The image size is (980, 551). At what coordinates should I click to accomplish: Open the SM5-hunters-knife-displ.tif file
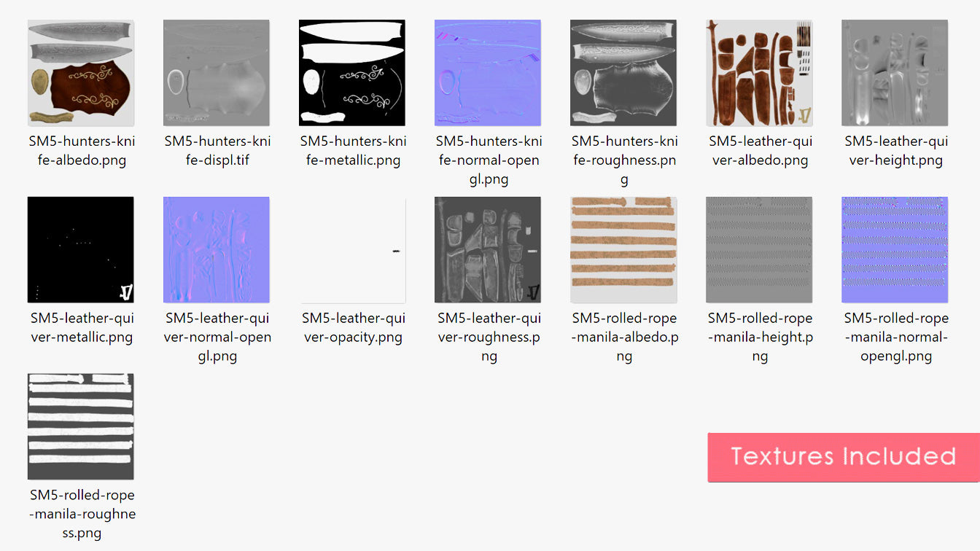(217, 73)
